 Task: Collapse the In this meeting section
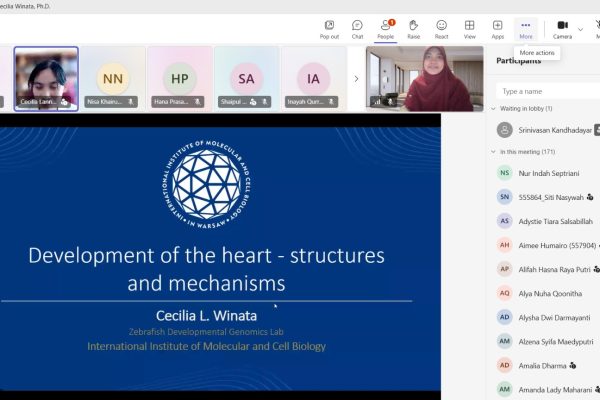coord(493,152)
